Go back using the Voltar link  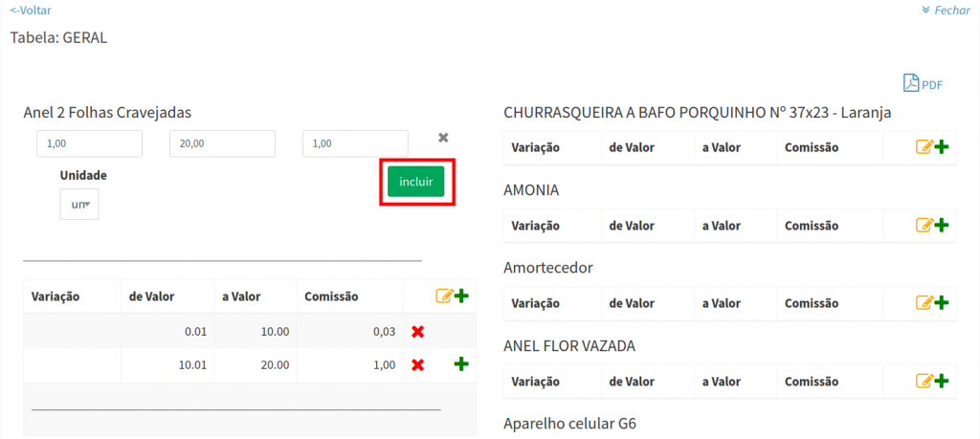[x=31, y=11]
